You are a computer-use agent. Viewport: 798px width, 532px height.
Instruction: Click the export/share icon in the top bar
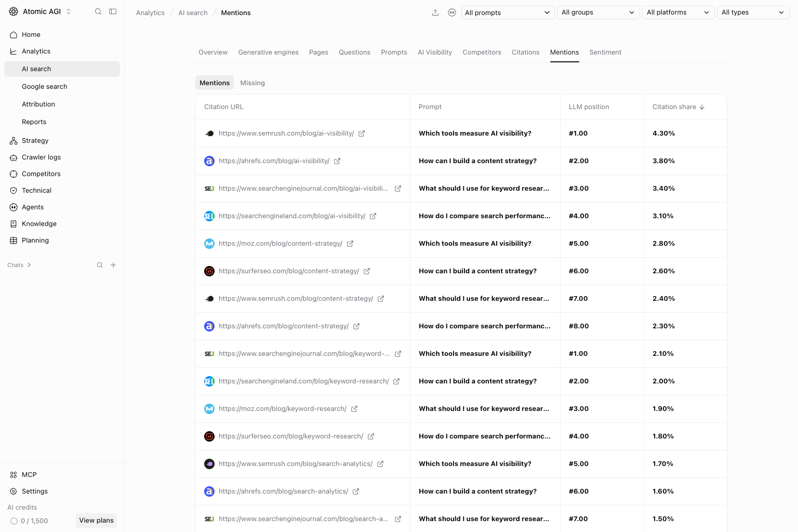pos(435,12)
